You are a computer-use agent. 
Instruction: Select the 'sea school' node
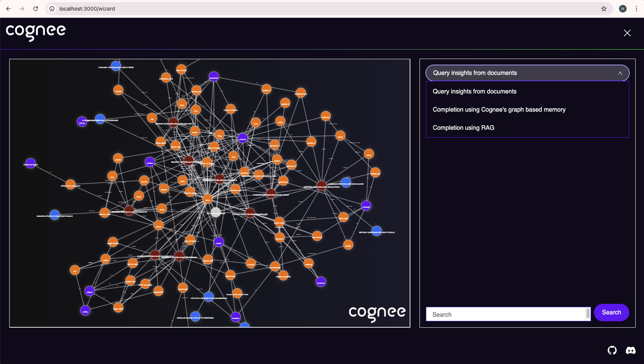click(x=317, y=236)
